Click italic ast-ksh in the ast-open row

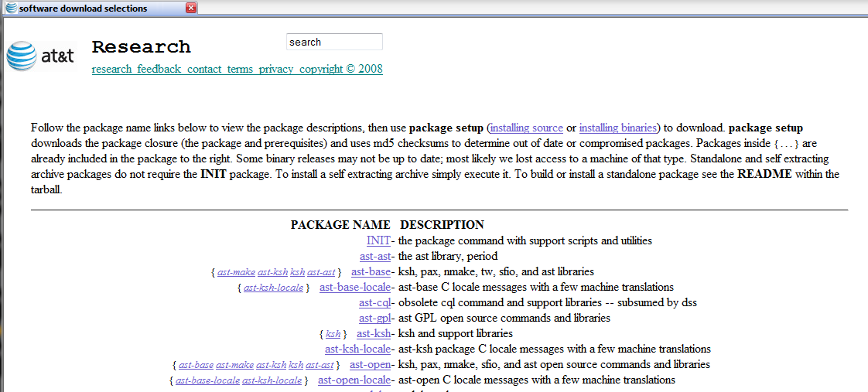(272, 365)
